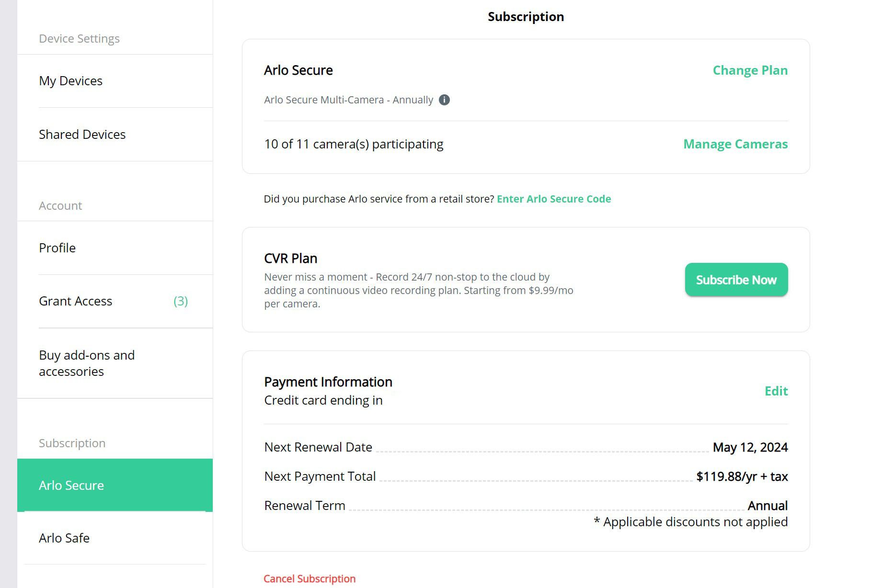
Task: Click Cancel Subscription
Action: [309, 578]
